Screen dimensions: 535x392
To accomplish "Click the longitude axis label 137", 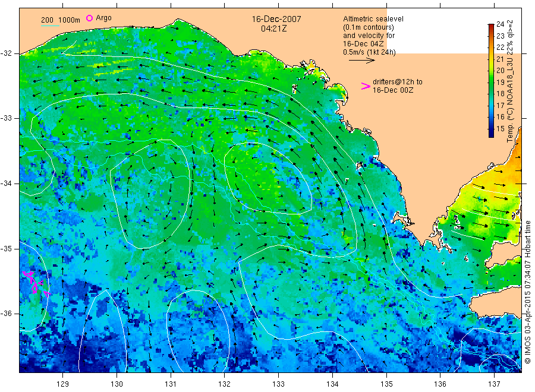I will pos(494,384).
